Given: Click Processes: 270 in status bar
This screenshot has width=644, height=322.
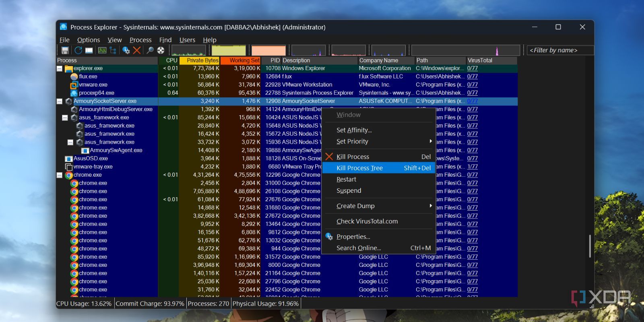Looking at the screenshot, I should click(208, 303).
